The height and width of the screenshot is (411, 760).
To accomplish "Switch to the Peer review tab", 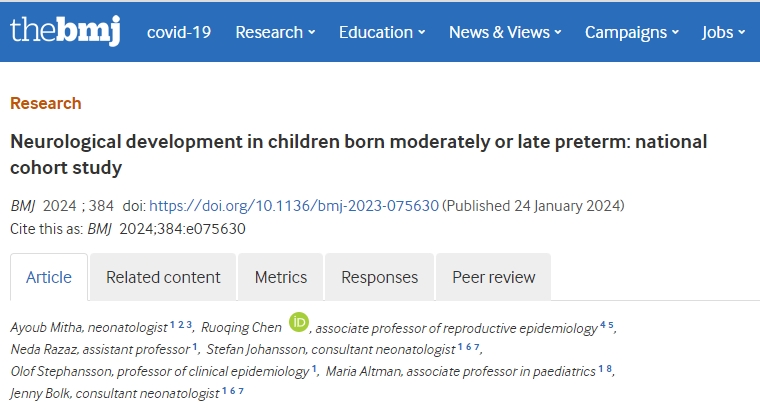I will tap(494, 277).
